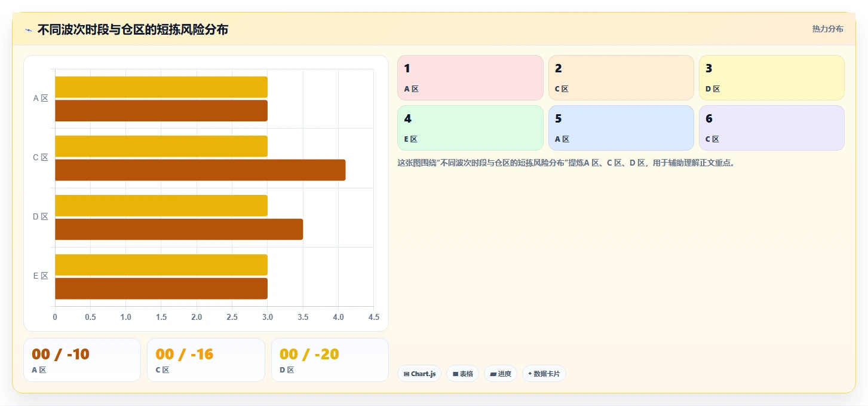Click the Chart.js tag pill
Viewport: 868px width, 406px height.
(420, 374)
